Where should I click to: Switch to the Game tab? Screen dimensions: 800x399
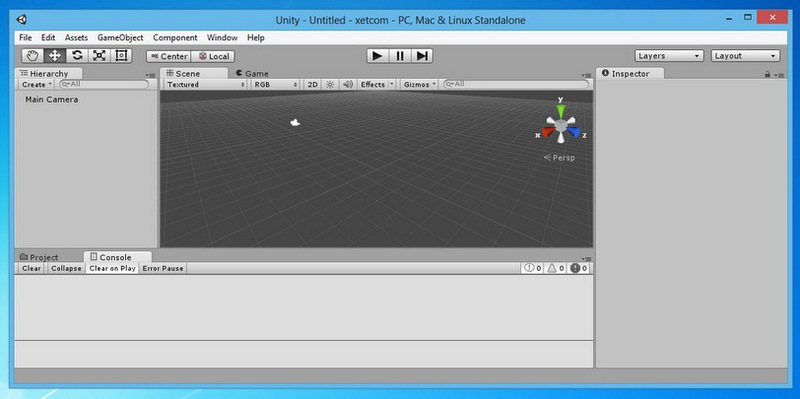(x=253, y=73)
